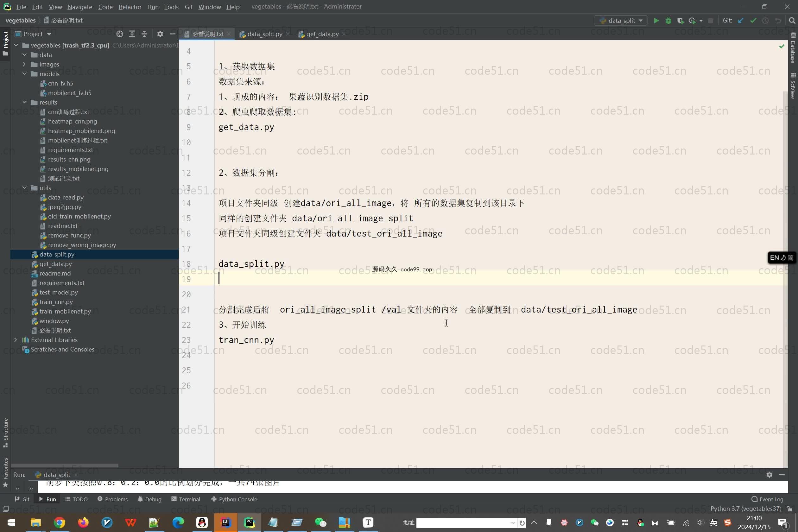
Task: Click Project panel horizontal scrollbar
Action: click(65, 465)
